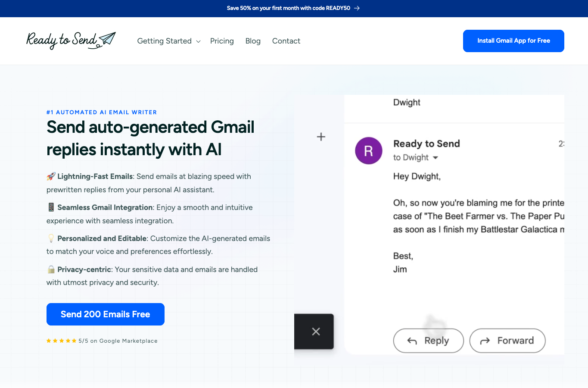The width and height of the screenshot is (588, 388).
Task: Click the light bulb emoji icon
Action: point(51,238)
